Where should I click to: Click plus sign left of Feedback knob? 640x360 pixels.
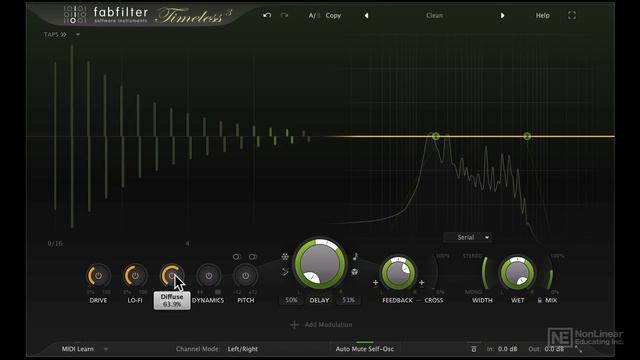click(x=375, y=282)
